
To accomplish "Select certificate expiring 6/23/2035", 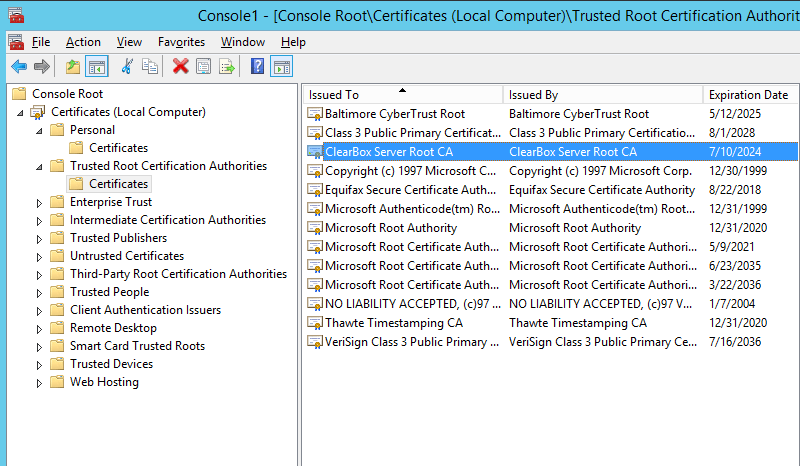I will tap(552, 266).
